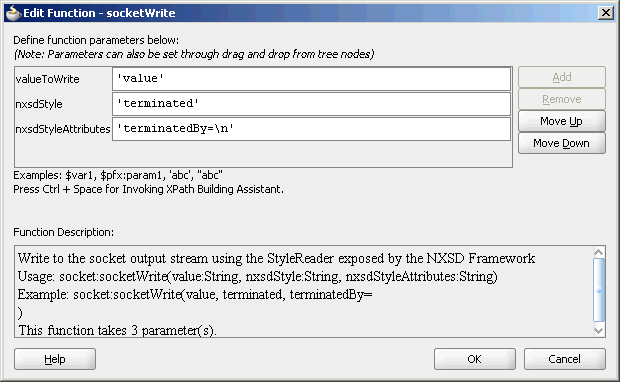Cancel the function edit

[x=565, y=359]
